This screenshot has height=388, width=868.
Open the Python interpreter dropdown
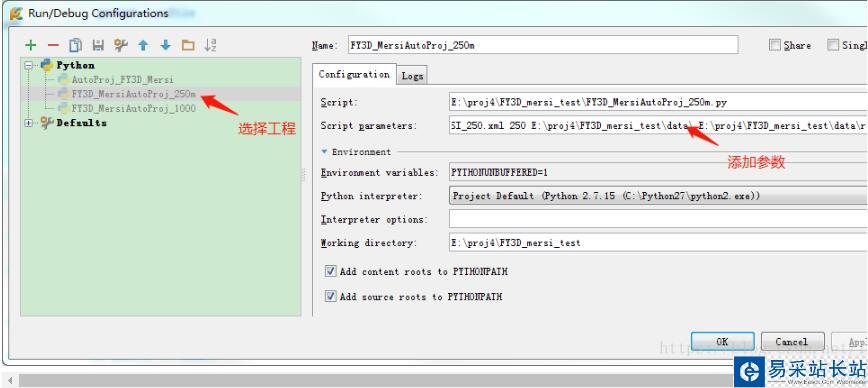pyautogui.click(x=658, y=196)
